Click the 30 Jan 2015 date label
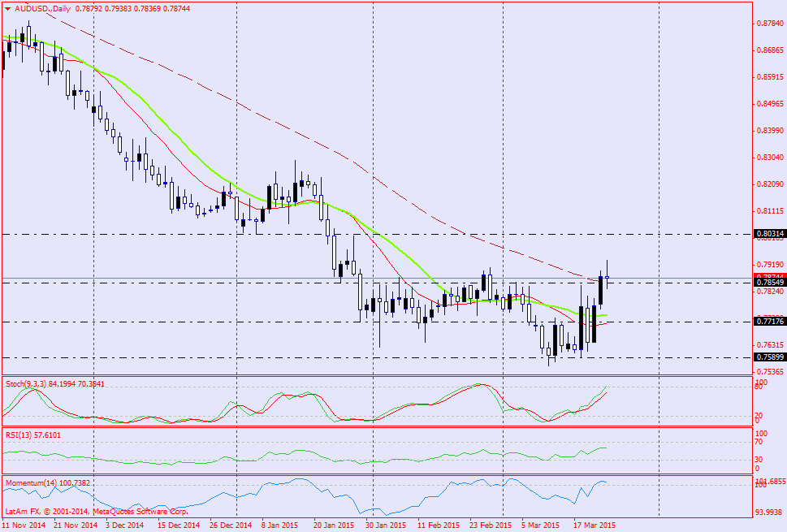This screenshot has height=532, width=787. 384,525
